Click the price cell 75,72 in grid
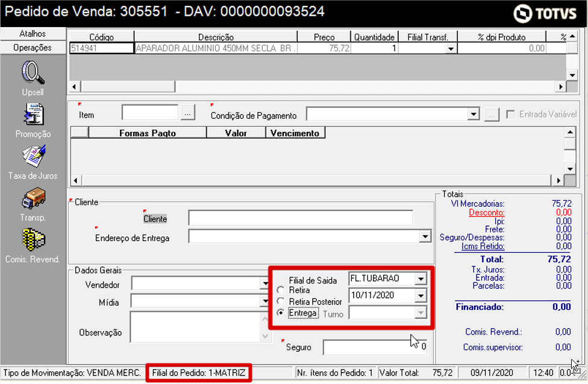The height and width of the screenshot is (384, 588). pos(324,48)
